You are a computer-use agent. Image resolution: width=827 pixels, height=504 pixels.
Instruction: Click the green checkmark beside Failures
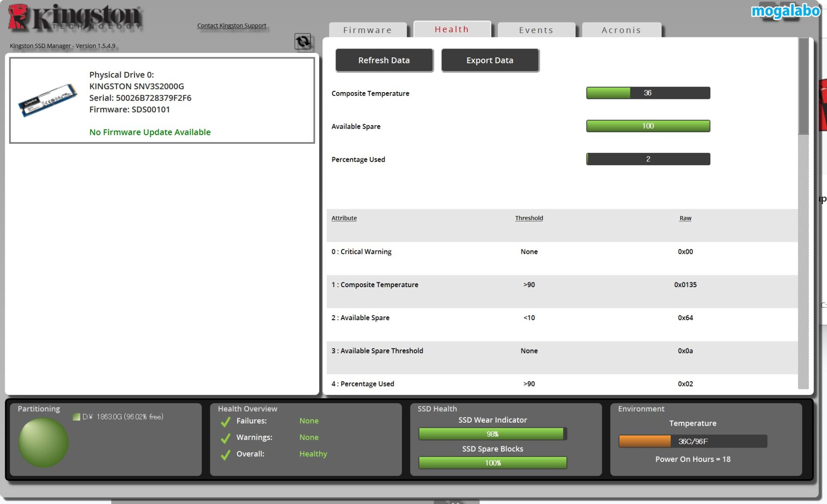tap(225, 421)
